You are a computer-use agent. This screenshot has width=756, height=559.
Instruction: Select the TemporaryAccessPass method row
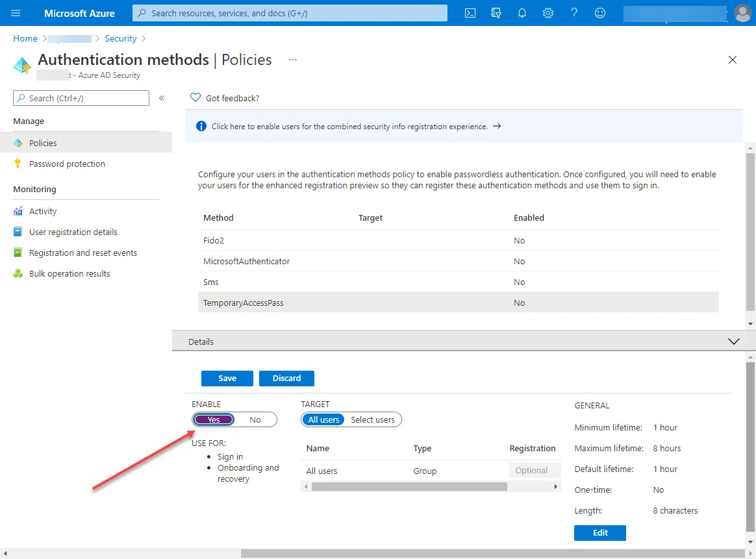[x=458, y=303]
